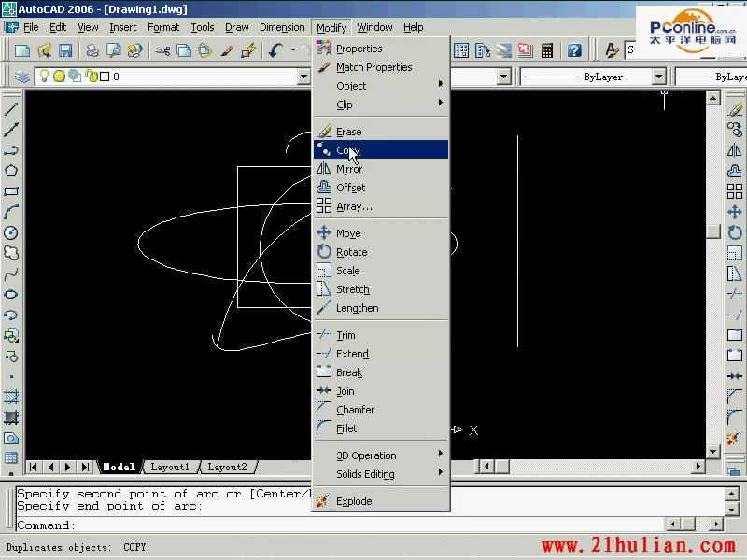Toggle layer 0 freeze sun icon

click(x=59, y=77)
